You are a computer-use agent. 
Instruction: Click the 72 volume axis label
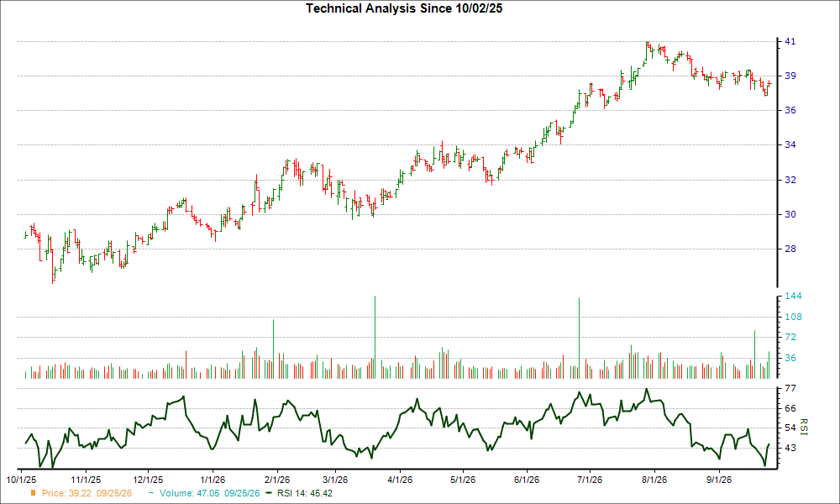pos(790,338)
